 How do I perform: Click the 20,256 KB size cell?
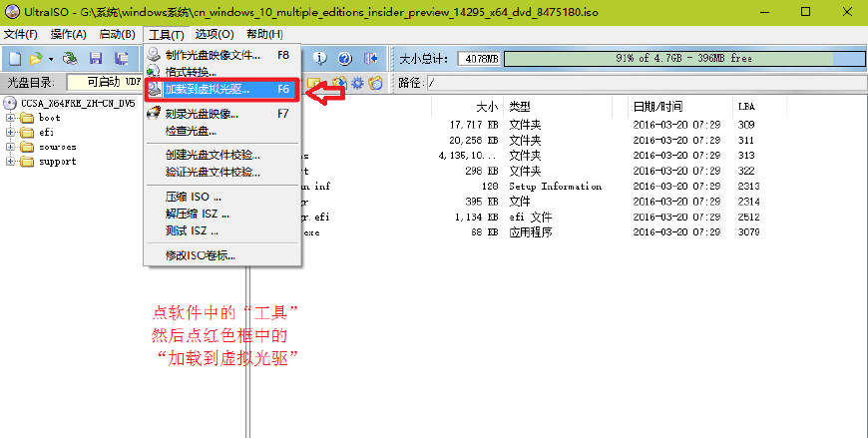pos(474,140)
